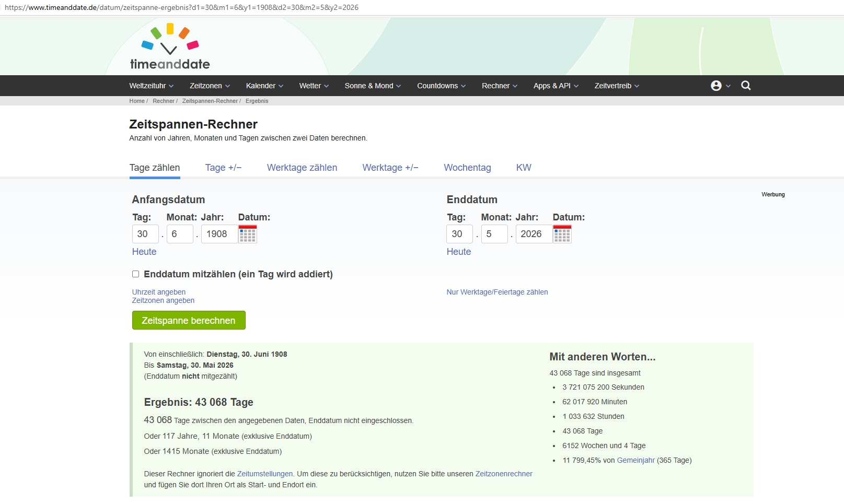This screenshot has height=504, width=844.
Task: Open the user account icon
Action: pos(716,86)
